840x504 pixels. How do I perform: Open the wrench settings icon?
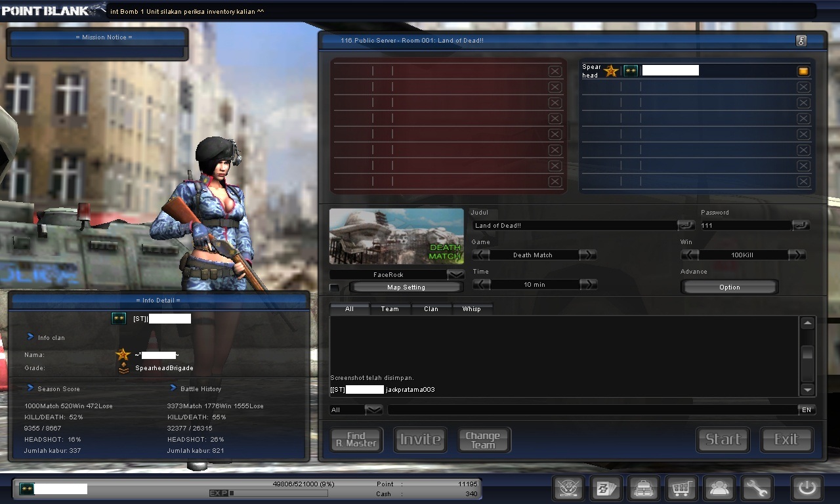(x=757, y=488)
